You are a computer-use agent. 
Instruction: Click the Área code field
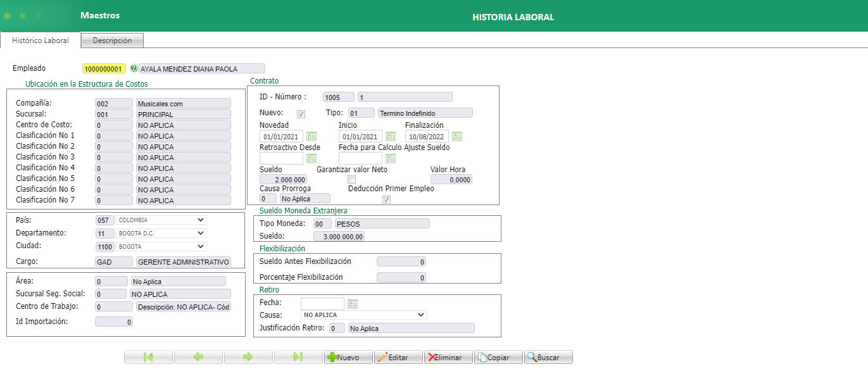coord(111,281)
